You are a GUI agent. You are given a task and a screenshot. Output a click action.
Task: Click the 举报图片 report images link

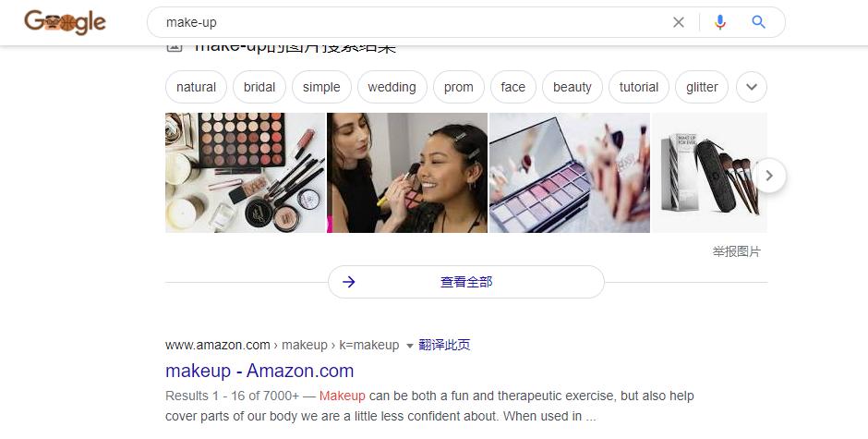pyautogui.click(x=736, y=251)
